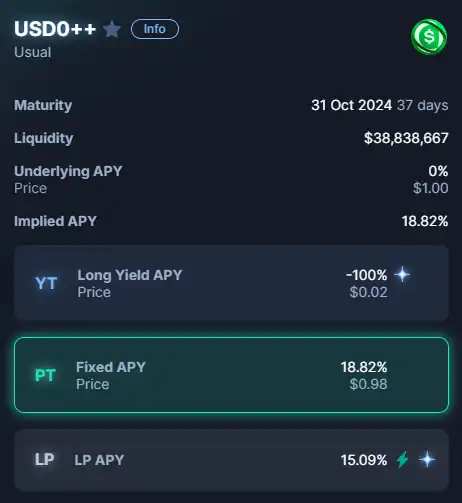Click the green dollar coin token icon
462x503 pixels.
pos(429,37)
